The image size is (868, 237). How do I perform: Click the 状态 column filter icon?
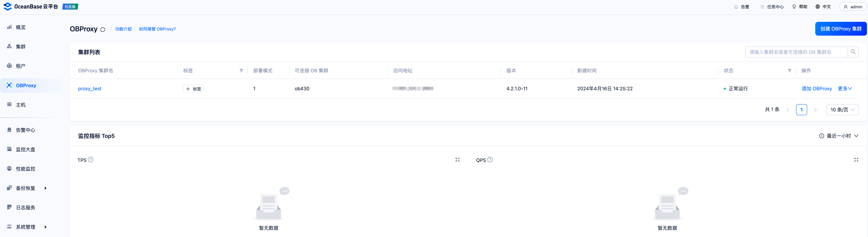click(x=789, y=71)
